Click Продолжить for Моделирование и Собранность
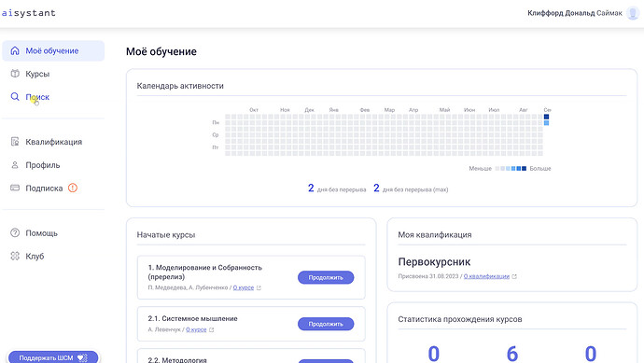Image resolution: width=644 pixels, height=363 pixels. 326,277
